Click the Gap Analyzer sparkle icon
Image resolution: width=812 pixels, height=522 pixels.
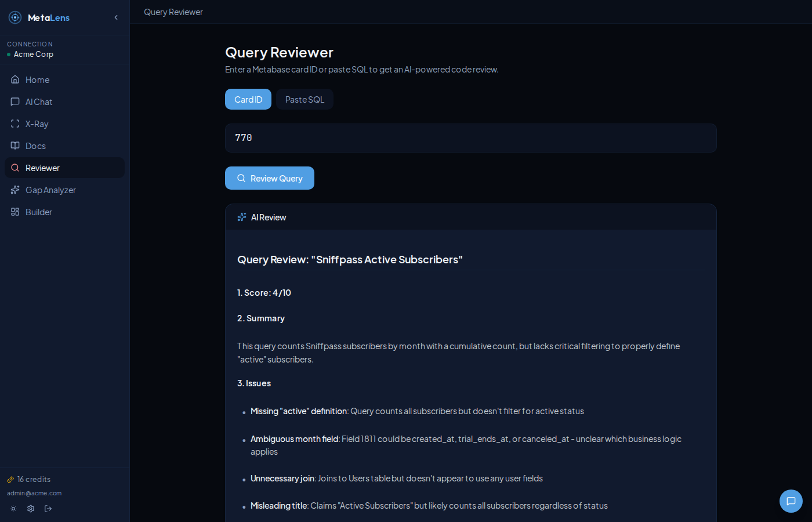(x=14, y=190)
